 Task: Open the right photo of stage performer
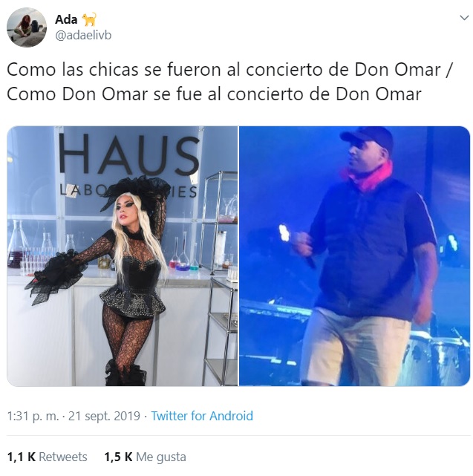(x=355, y=256)
